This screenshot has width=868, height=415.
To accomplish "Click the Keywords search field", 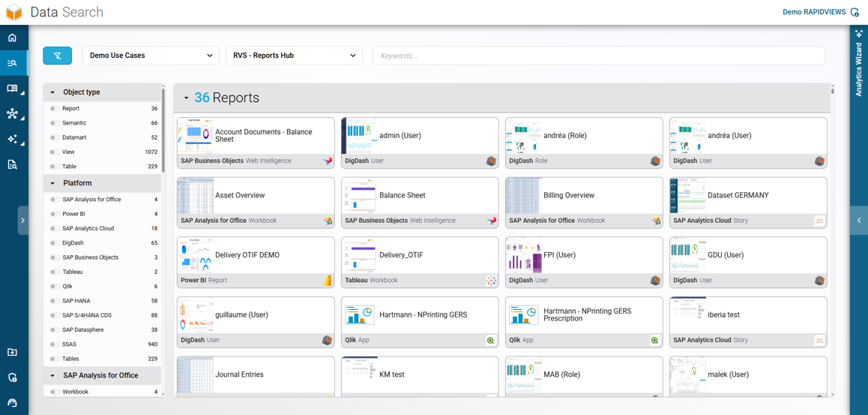I will click(598, 56).
